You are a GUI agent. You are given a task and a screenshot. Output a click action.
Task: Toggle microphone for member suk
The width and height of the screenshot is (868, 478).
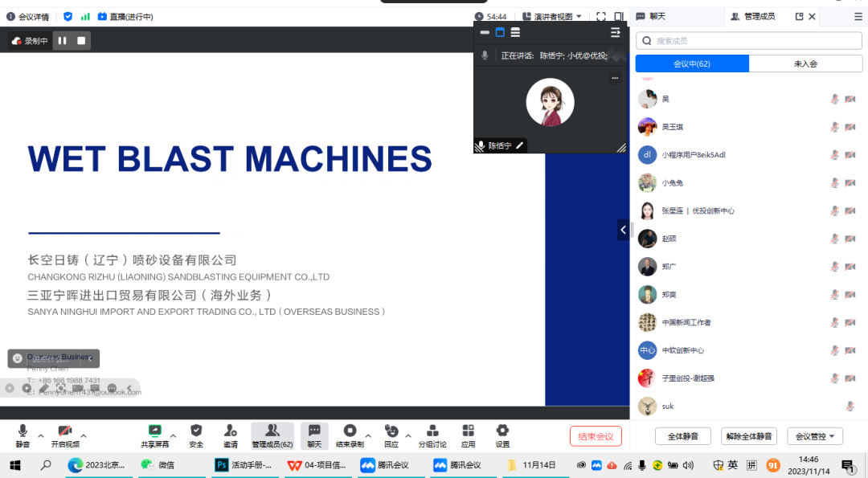click(x=850, y=407)
